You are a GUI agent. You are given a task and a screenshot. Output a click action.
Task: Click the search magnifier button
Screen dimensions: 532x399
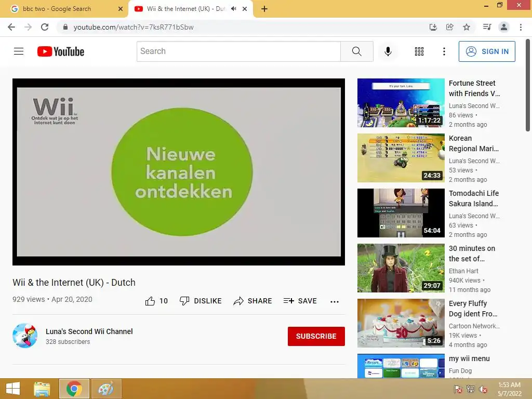click(356, 51)
